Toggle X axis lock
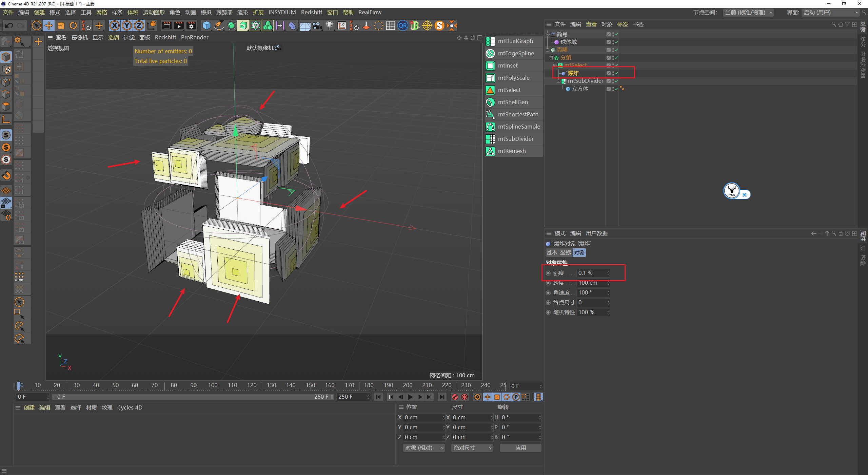868x475 pixels. click(x=115, y=25)
